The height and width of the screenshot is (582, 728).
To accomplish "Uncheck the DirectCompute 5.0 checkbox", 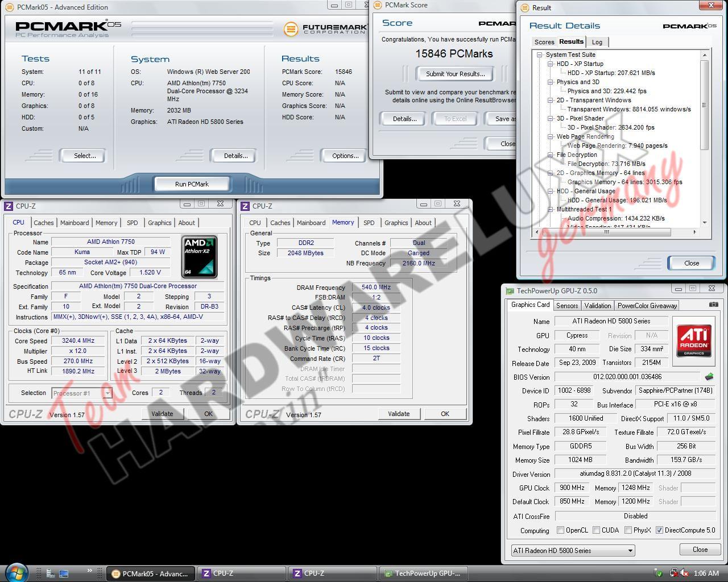I will [659, 530].
